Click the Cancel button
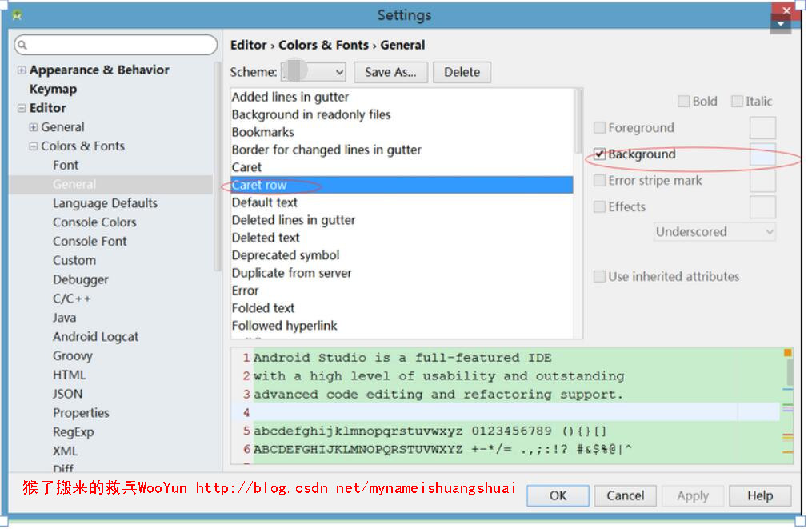Image resolution: width=812 pixels, height=529 pixels. tap(625, 496)
